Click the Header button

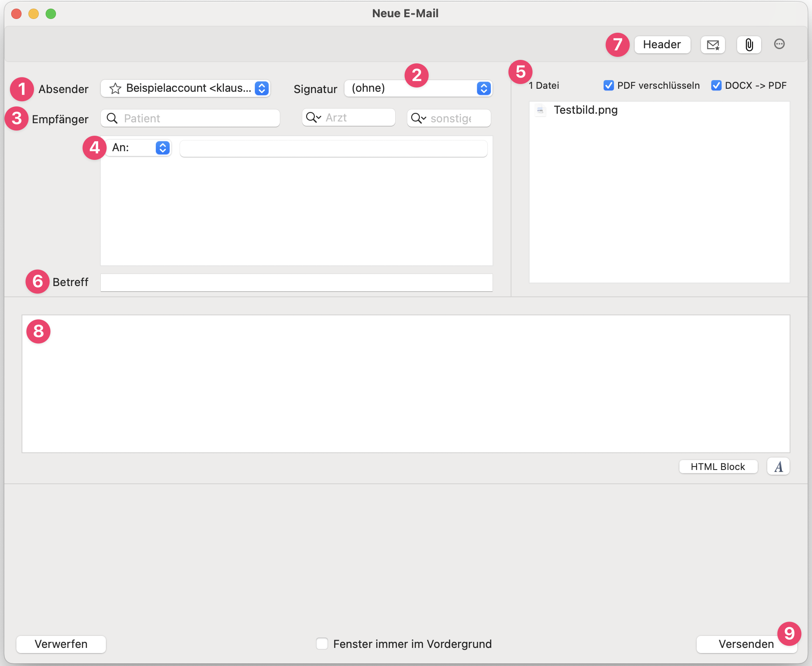point(662,44)
